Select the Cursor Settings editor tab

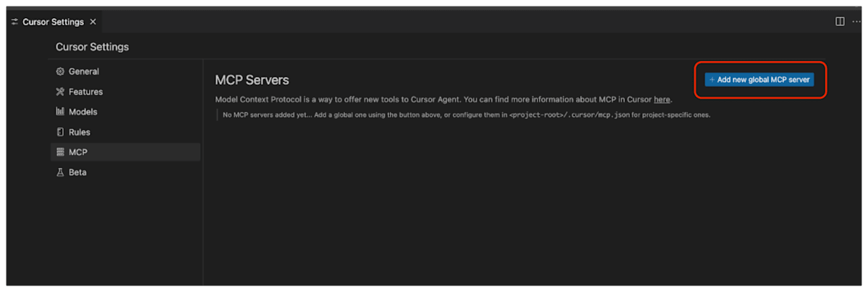[x=54, y=22]
